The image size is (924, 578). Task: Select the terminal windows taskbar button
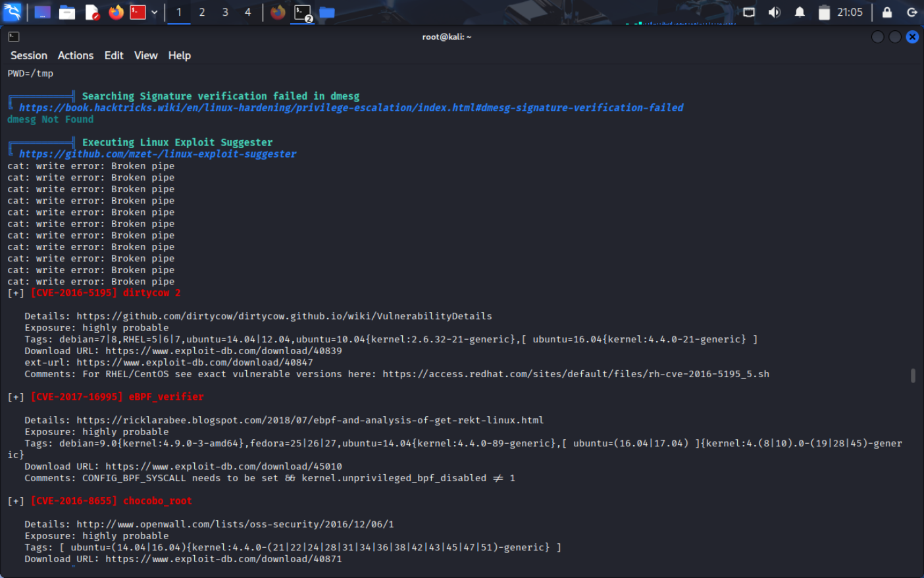pyautogui.click(x=303, y=13)
